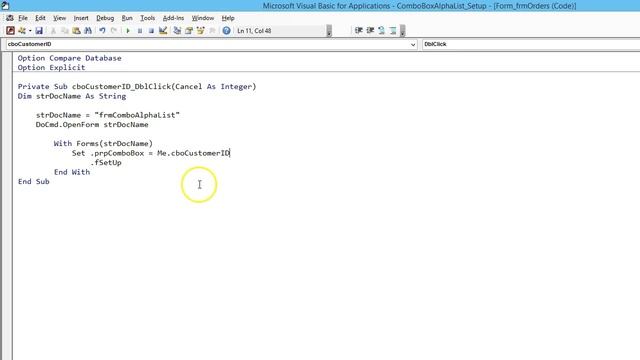
Task: Click the Reset stop icon
Action: pos(151,31)
